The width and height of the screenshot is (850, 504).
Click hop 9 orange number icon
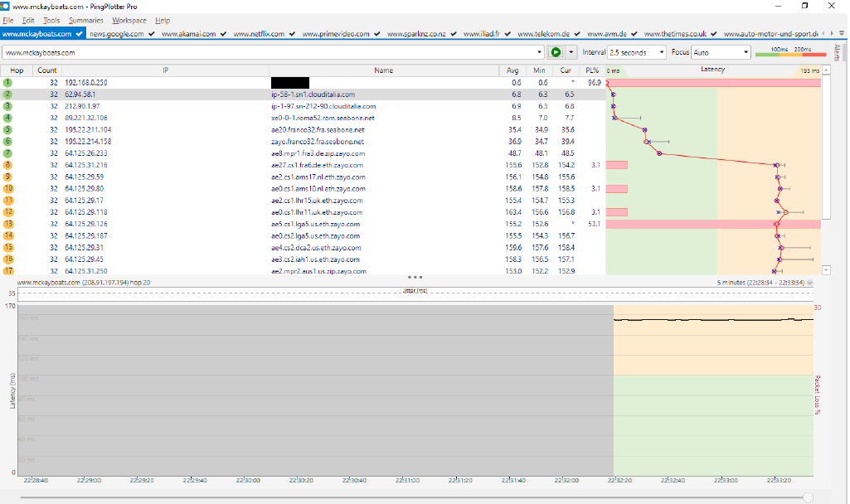pos(8,177)
